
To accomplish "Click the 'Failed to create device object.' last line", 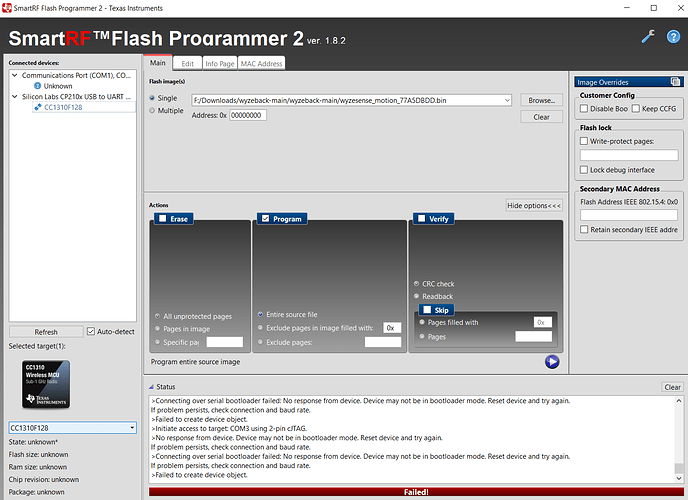I will [199, 475].
